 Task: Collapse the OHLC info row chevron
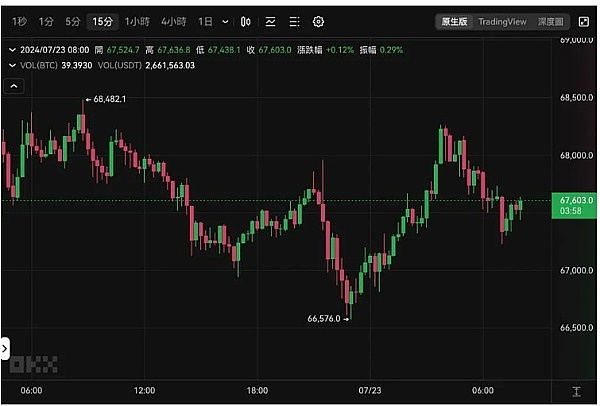12,50
